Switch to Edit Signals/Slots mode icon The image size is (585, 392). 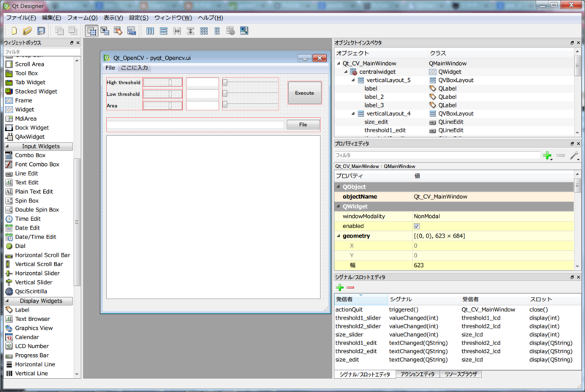coord(105,31)
